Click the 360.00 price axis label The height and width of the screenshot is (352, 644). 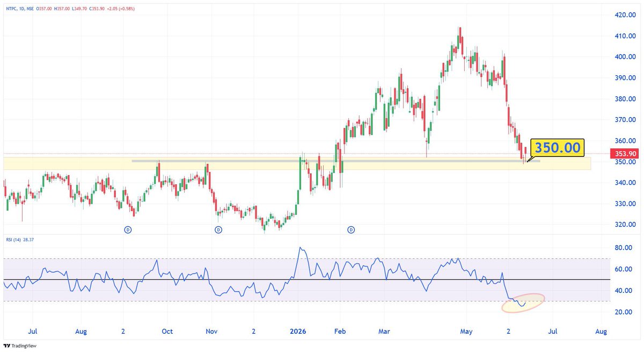[x=625, y=141]
